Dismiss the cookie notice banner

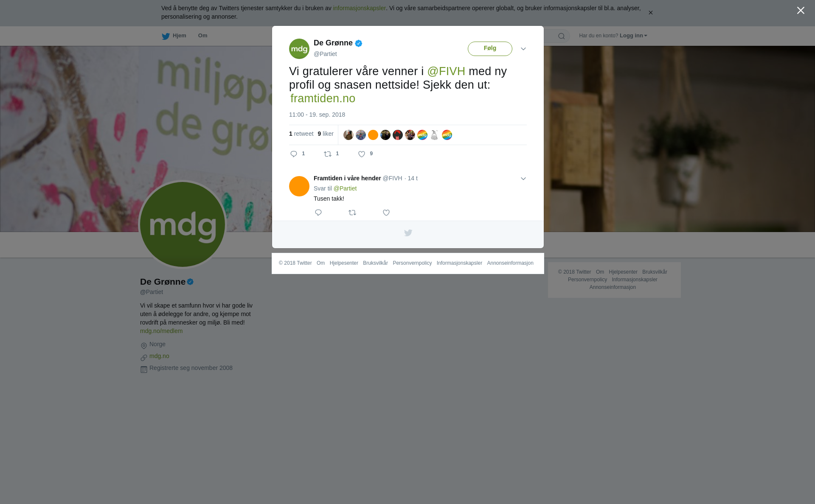pos(650,13)
